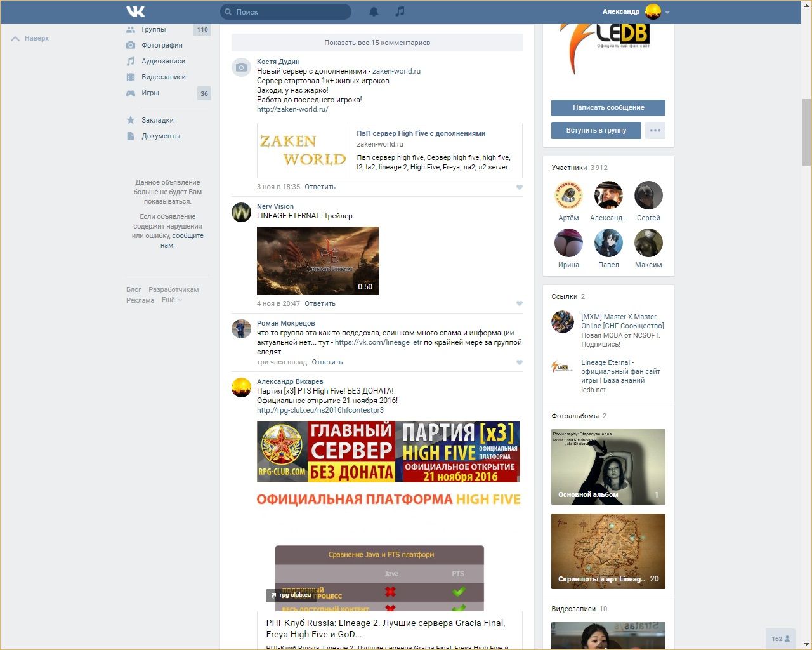Show all 15 comments
812x650 pixels.
[377, 43]
